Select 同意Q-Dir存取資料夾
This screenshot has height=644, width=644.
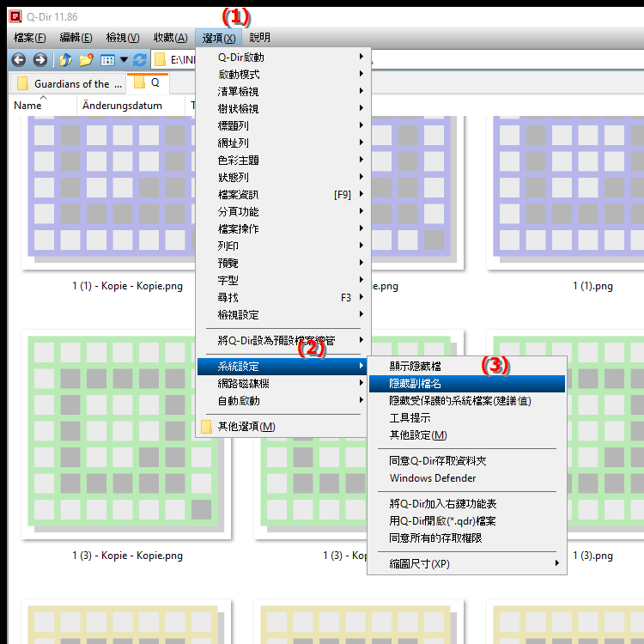coord(467,461)
